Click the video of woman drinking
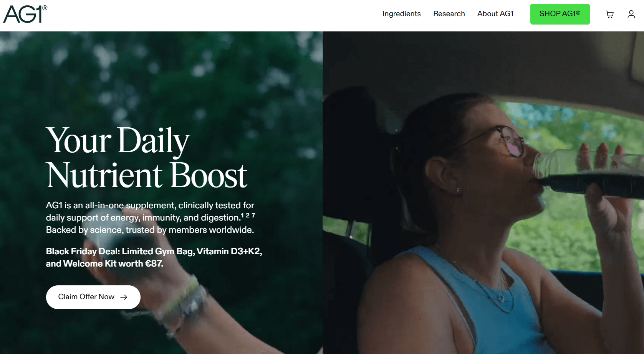 483,193
